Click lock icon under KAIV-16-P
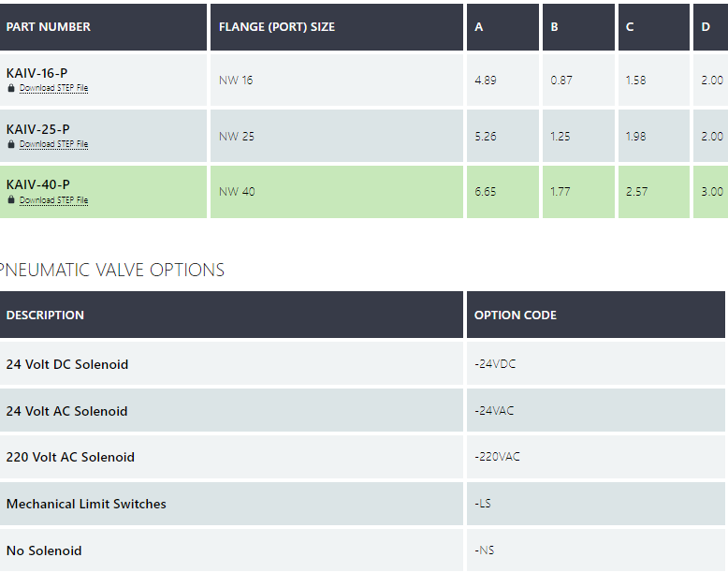The image size is (728, 587). 11,89
